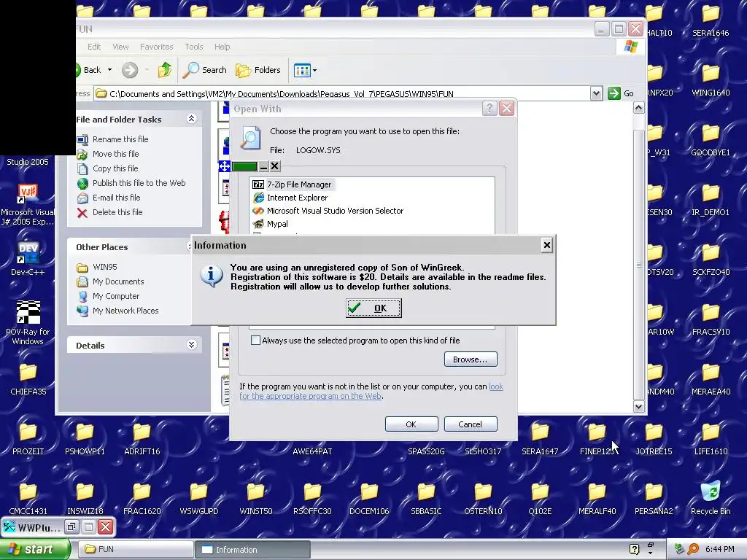Cancel the Open With dialog
This screenshot has height=560, width=747.
click(471, 424)
